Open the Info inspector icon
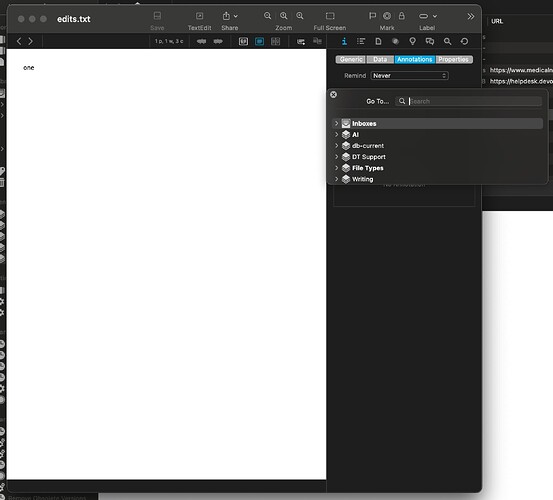 tap(344, 42)
